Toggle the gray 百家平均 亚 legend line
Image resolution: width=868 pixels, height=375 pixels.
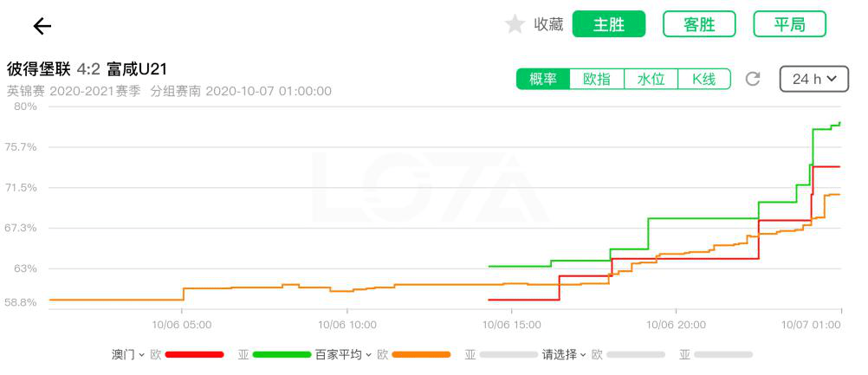(x=508, y=354)
